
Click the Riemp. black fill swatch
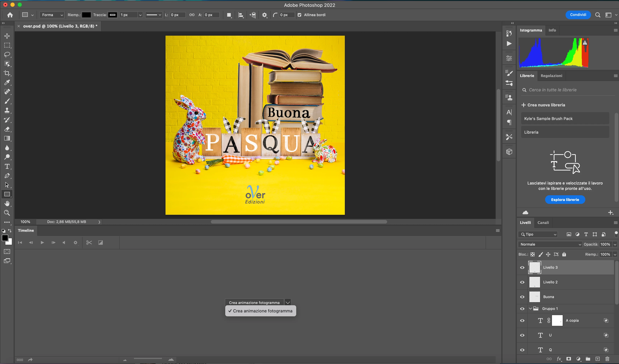[86, 15]
